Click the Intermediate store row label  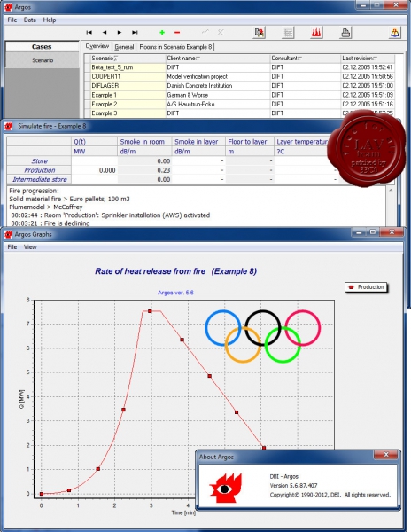pyautogui.click(x=39, y=179)
